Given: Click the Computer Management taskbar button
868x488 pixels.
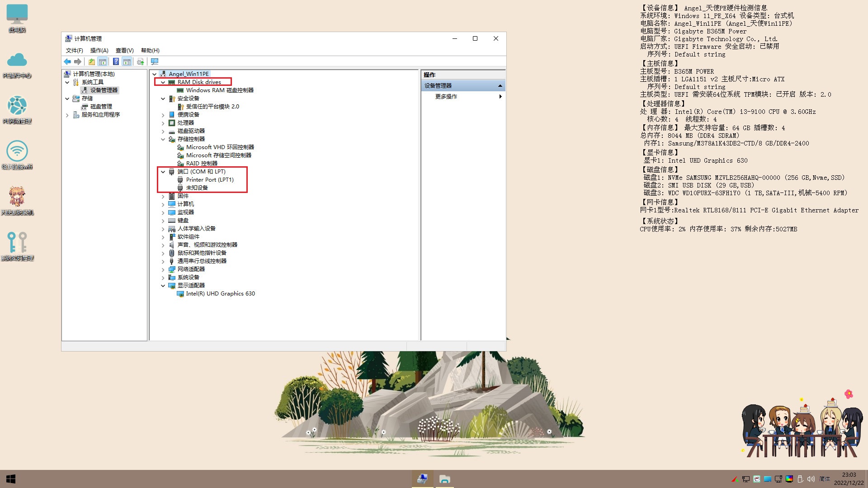Looking at the screenshot, I should pyautogui.click(x=423, y=479).
